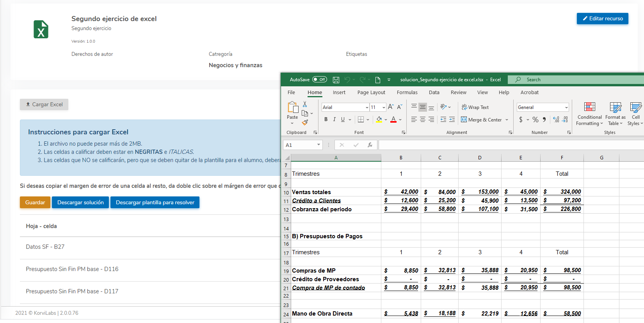Click the Descargar solución button

coord(80,202)
